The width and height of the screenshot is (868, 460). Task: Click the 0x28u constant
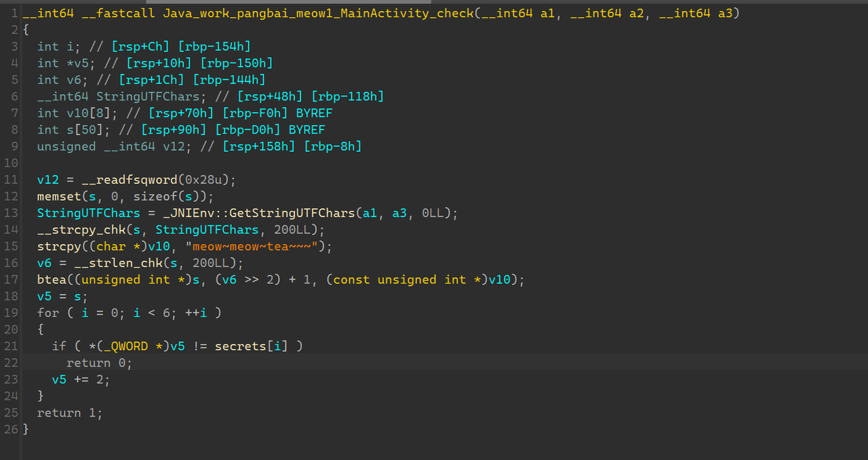207,180
